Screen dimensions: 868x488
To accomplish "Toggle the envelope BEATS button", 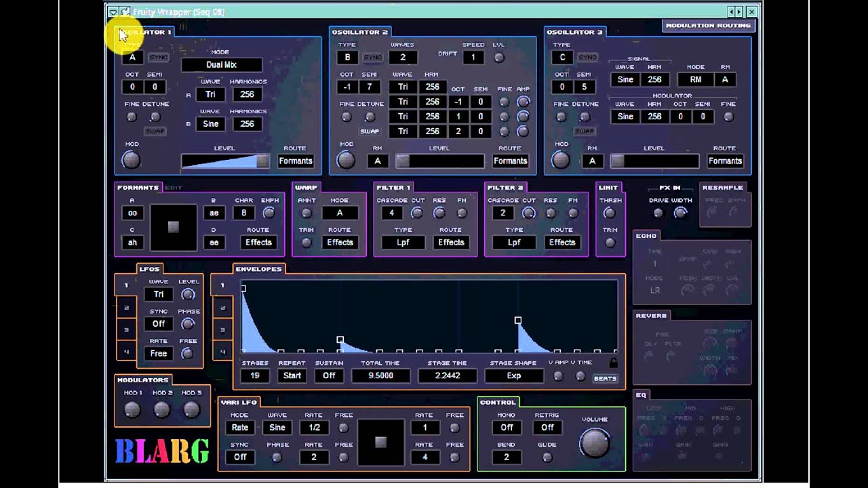I will (x=606, y=378).
